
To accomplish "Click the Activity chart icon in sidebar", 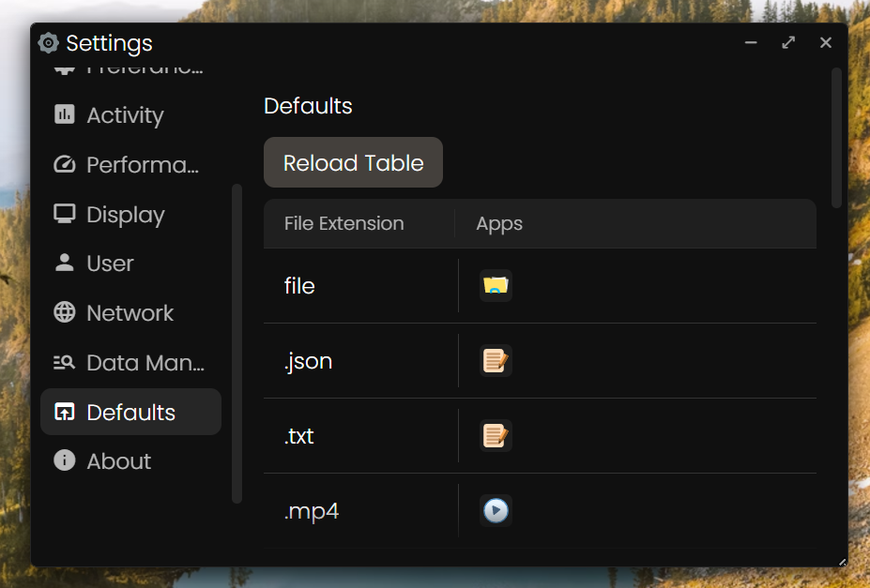I will pos(65,115).
